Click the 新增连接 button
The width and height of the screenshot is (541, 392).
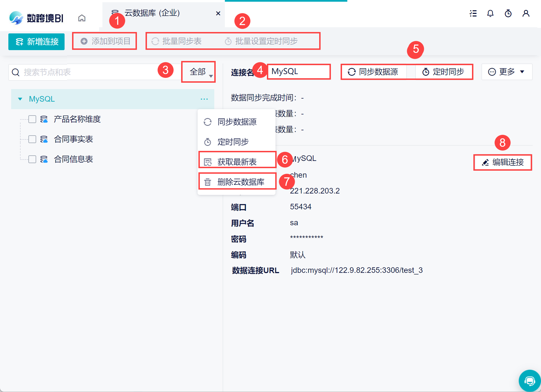36,42
